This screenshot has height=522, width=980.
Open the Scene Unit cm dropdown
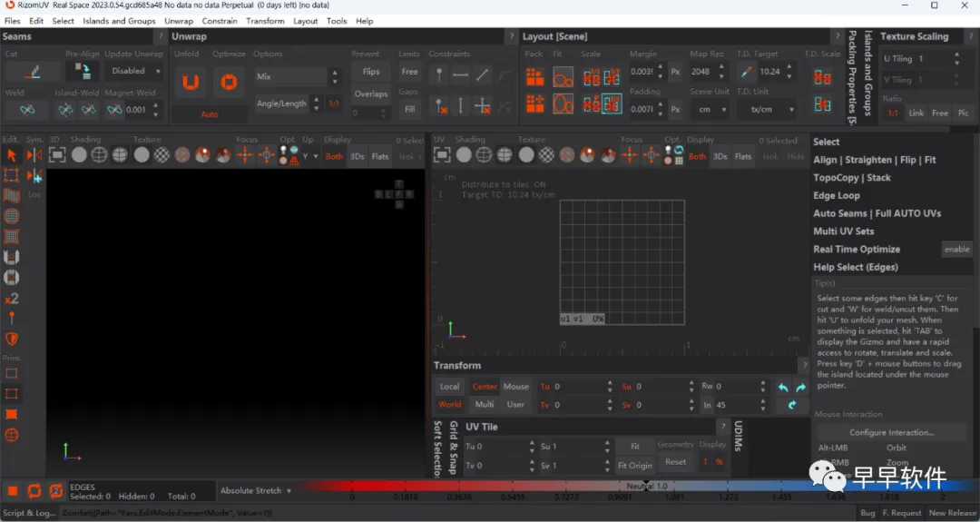pos(709,110)
